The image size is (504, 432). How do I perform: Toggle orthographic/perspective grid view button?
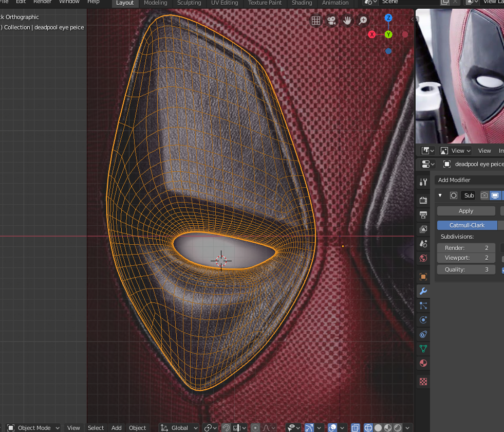(316, 21)
